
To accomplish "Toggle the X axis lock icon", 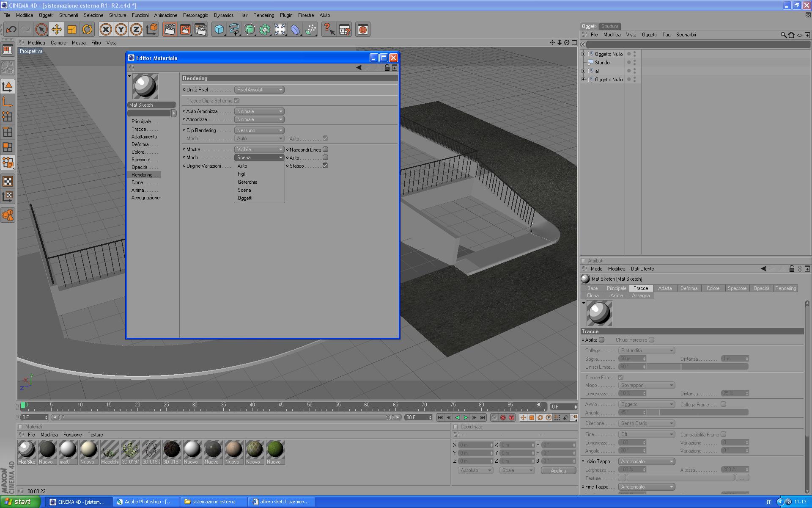I will [x=106, y=30].
